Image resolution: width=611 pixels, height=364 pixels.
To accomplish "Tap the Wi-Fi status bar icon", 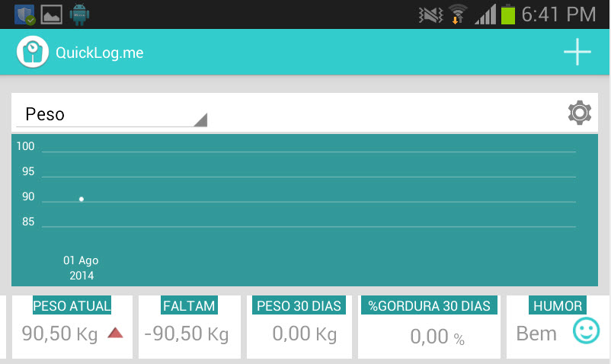I will pos(457,14).
